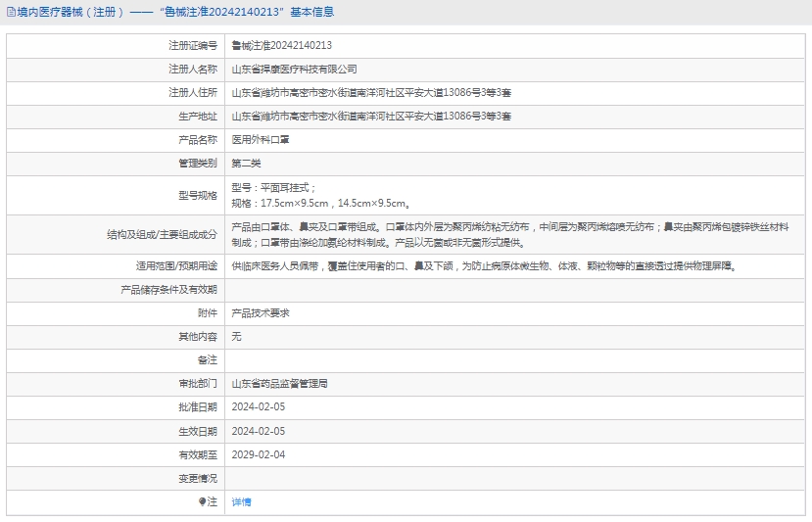Screen dimensions: 812x522
Task: Click the 适用范围/预期用途 description text
Action: (483, 265)
